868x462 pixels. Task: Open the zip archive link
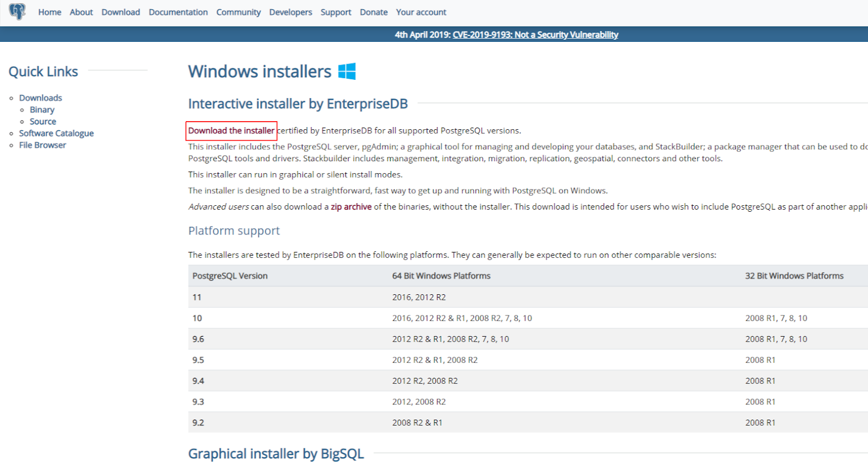point(351,207)
